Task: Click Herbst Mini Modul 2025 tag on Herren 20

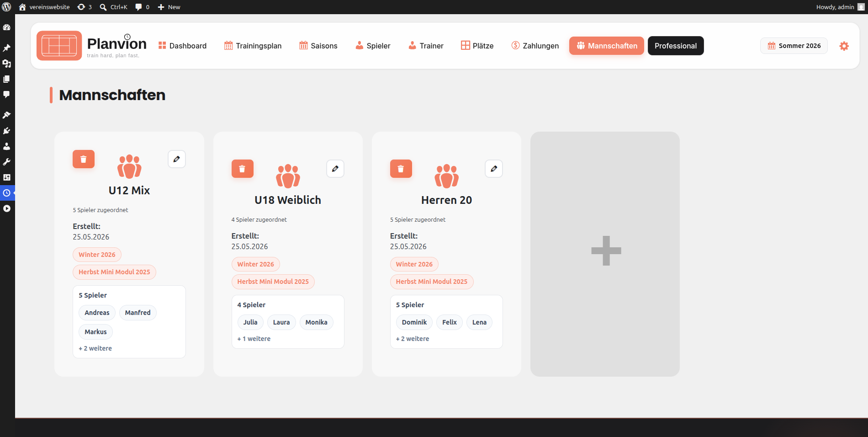Action: point(432,282)
